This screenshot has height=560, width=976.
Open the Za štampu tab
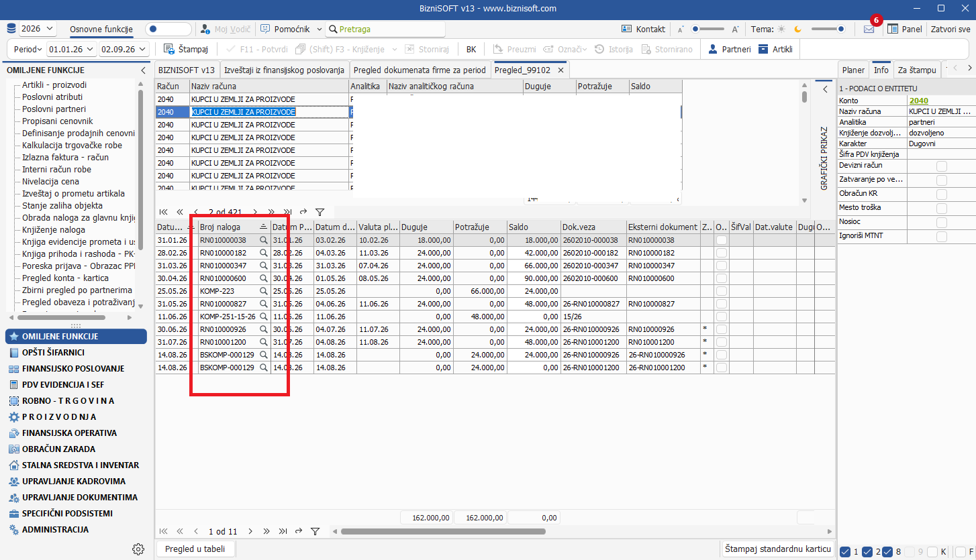pyautogui.click(x=917, y=70)
